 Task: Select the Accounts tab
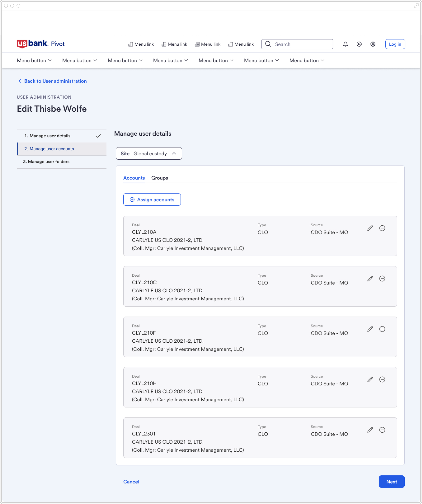coord(134,178)
